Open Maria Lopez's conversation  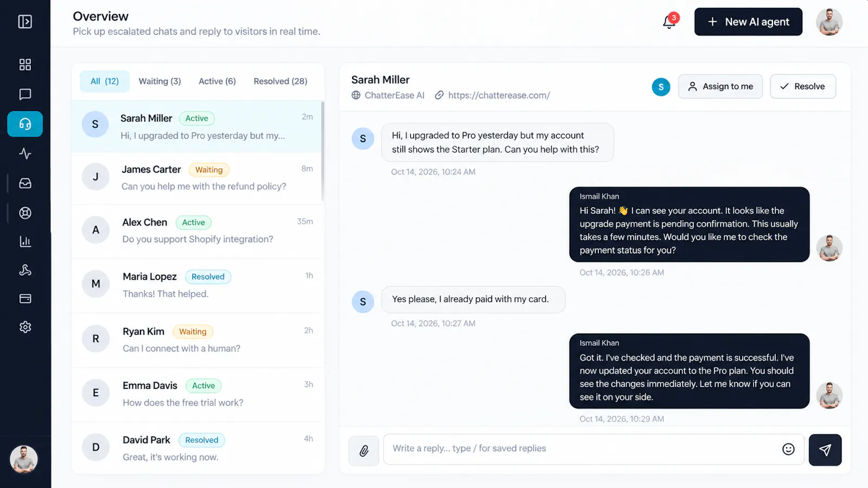point(197,285)
